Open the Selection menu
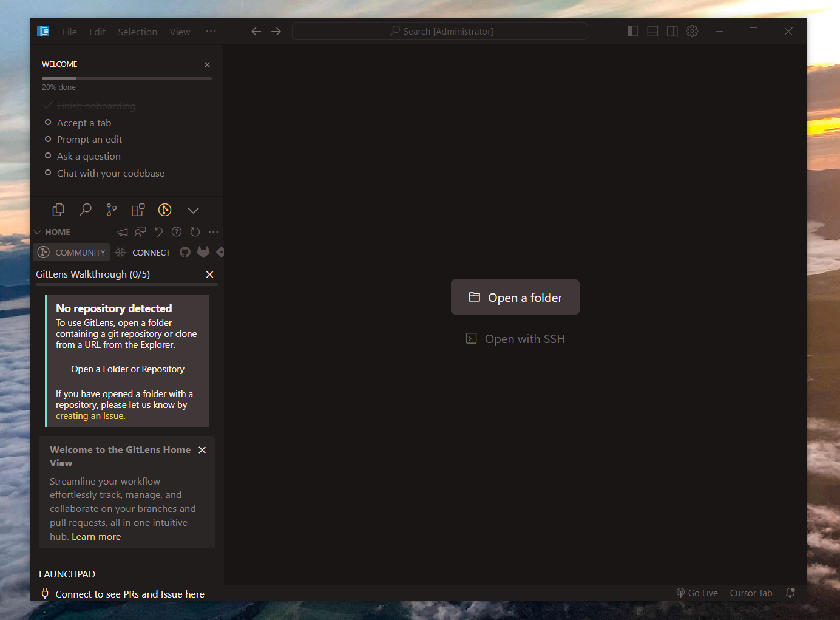Image resolution: width=840 pixels, height=620 pixels. coord(137,32)
